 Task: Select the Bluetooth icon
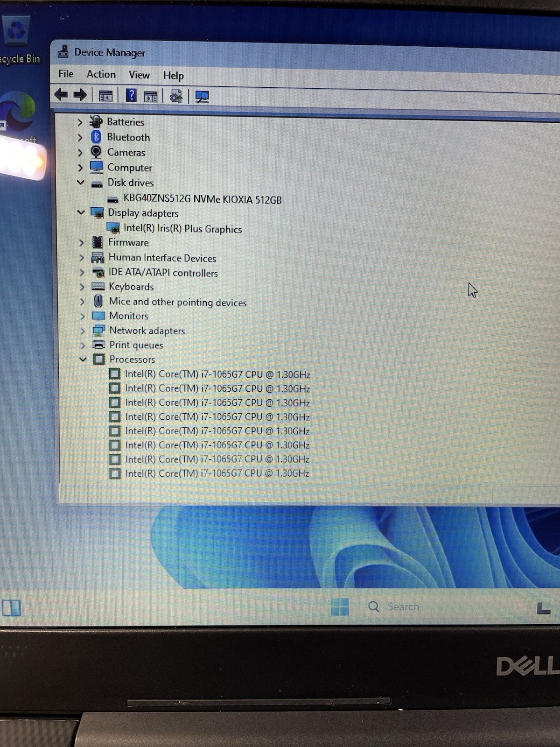96,137
